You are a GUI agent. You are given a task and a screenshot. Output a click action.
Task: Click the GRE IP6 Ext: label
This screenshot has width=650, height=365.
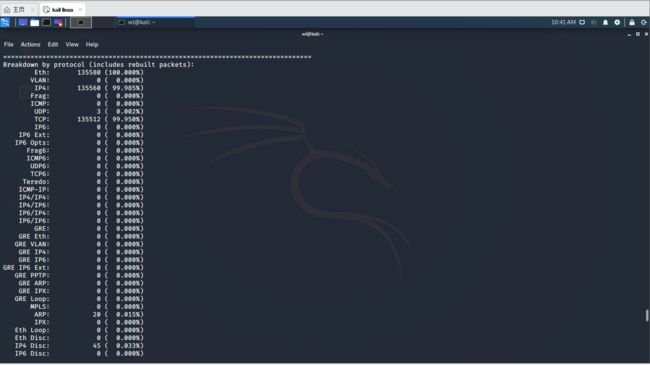(x=26, y=268)
